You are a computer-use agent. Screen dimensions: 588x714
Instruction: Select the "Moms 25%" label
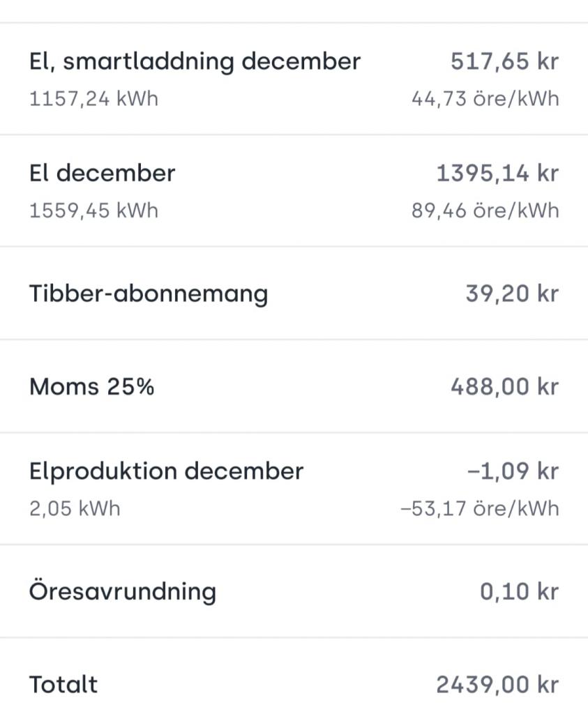(91, 386)
